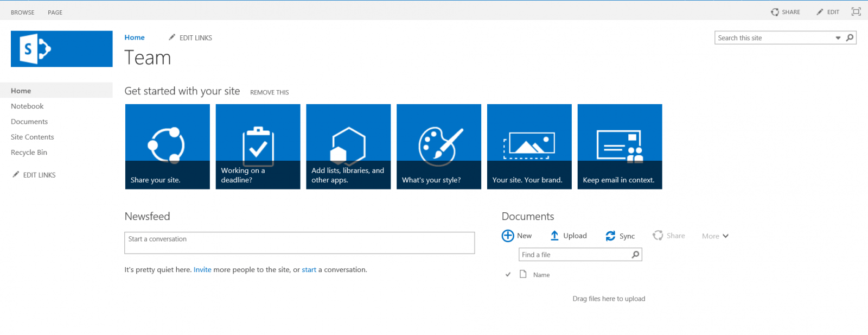Click the Documents web part heading

(x=528, y=217)
